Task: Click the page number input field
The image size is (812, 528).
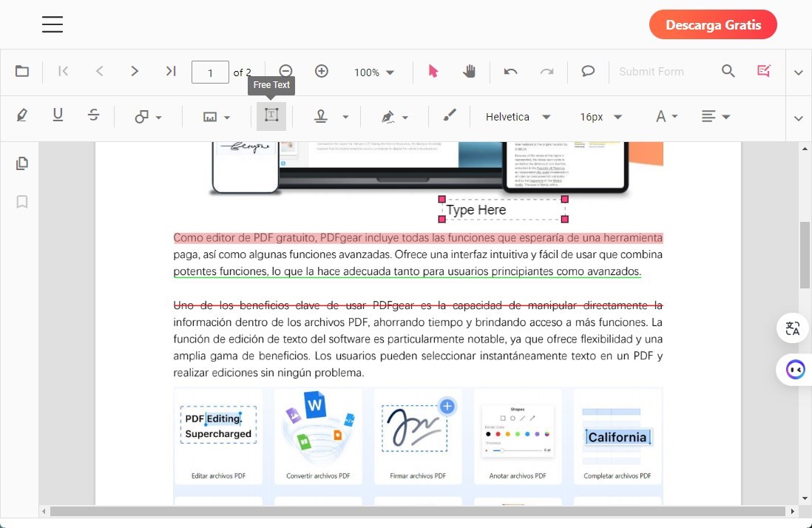Action: pyautogui.click(x=210, y=72)
